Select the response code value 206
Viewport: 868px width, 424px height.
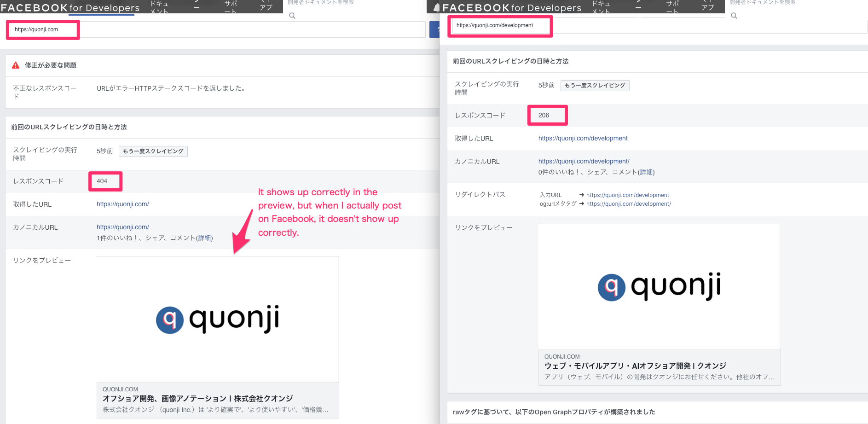pyautogui.click(x=544, y=116)
